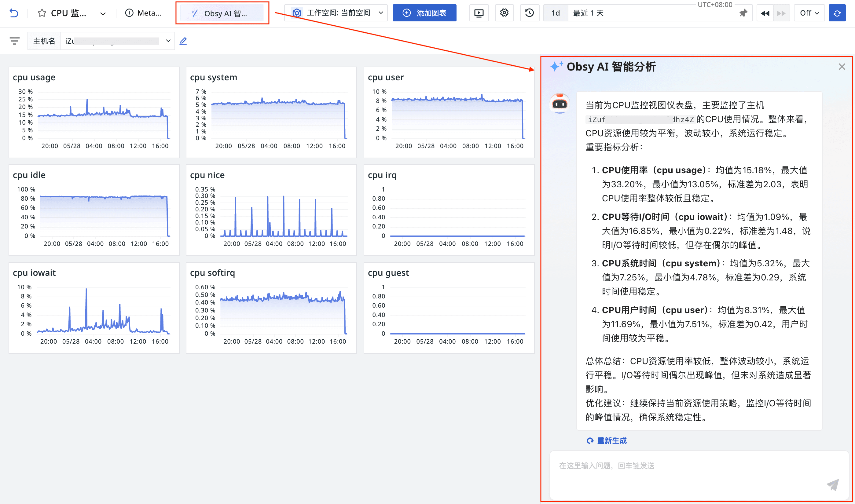Image resolution: width=855 pixels, height=504 pixels.
Task: Open dashboard settings gear icon
Action: tap(504, 13)
